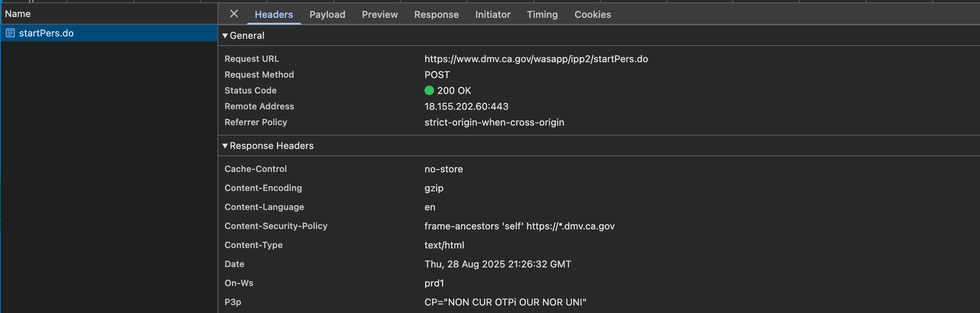Click the 'en' Content-Language value
The height and width of the screenshot is (313, 980).
click(x=430, y=207)
